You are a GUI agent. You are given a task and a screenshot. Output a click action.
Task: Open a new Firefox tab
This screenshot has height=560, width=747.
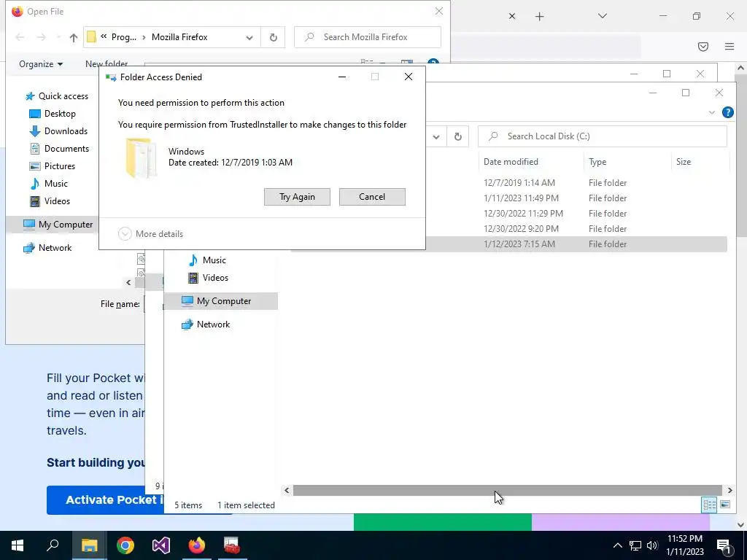point(539,17)
